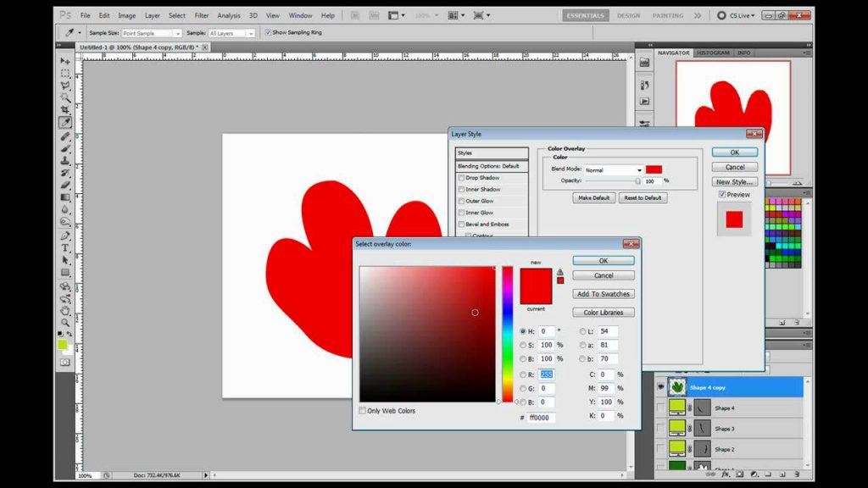Select the Rectangle shape tool
The image size is (868, 488).
[65, 272]
